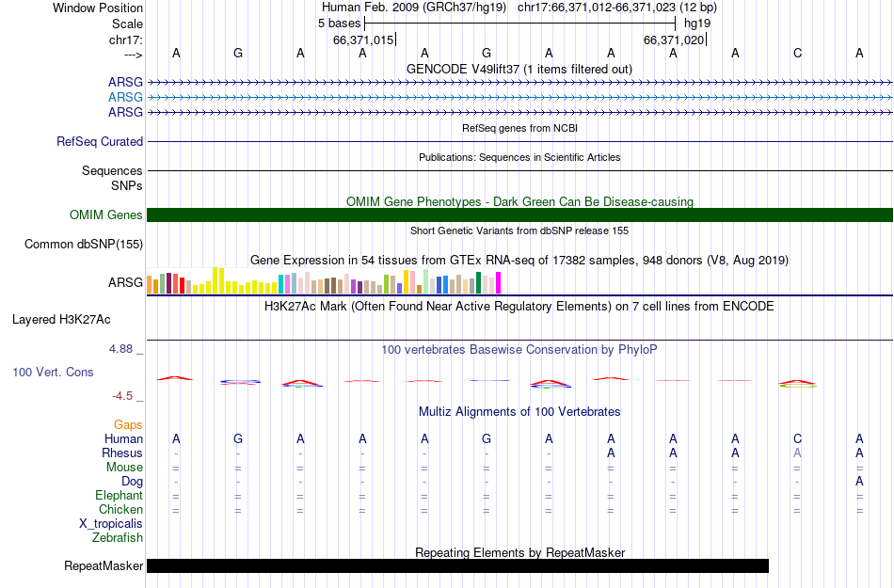894x588 pixels.
Task: Click the Dog species label
Action: click(x=132, y=482)
